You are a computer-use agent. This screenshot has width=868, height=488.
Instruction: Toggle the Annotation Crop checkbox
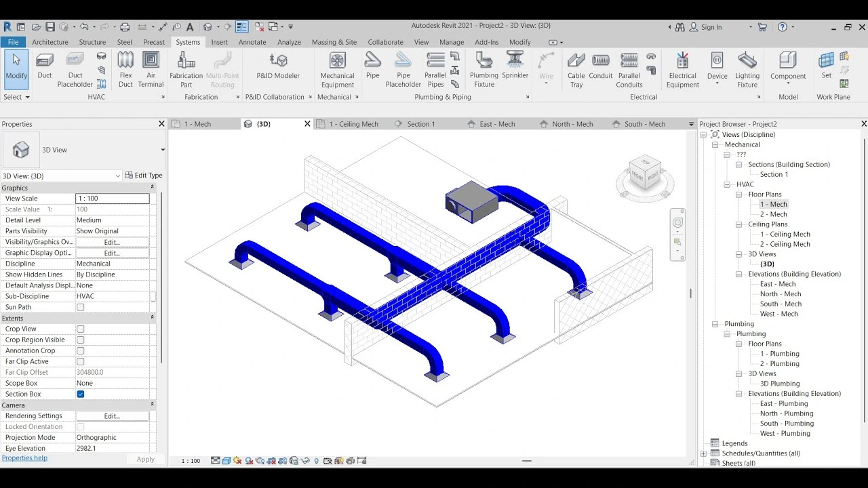coord(81,350)
